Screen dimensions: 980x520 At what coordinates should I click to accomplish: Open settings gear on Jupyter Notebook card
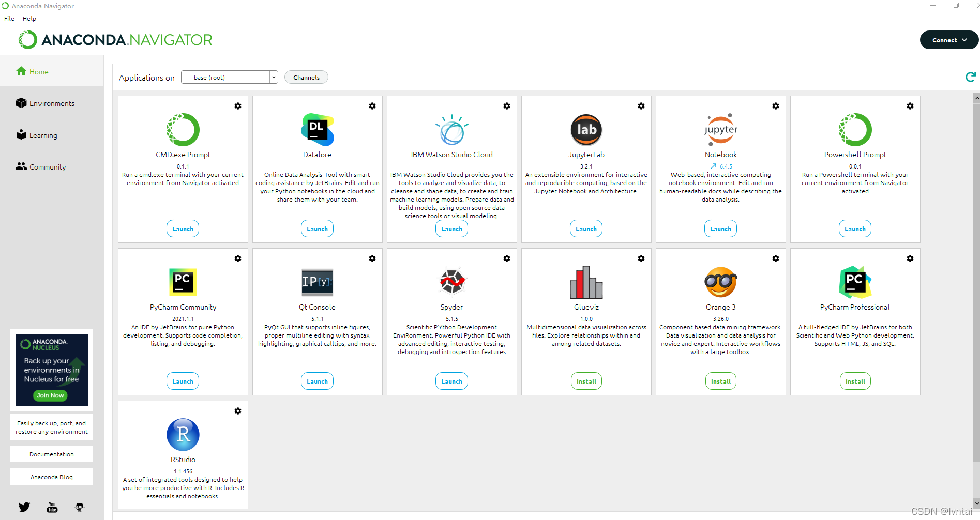(x=776, y=106)
